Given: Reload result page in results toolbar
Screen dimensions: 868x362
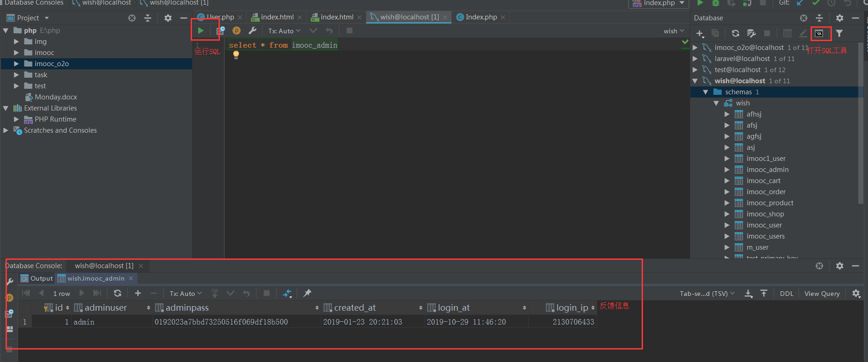Looking at the screenshot, I should pyautogui.click(x=118, y=293).
